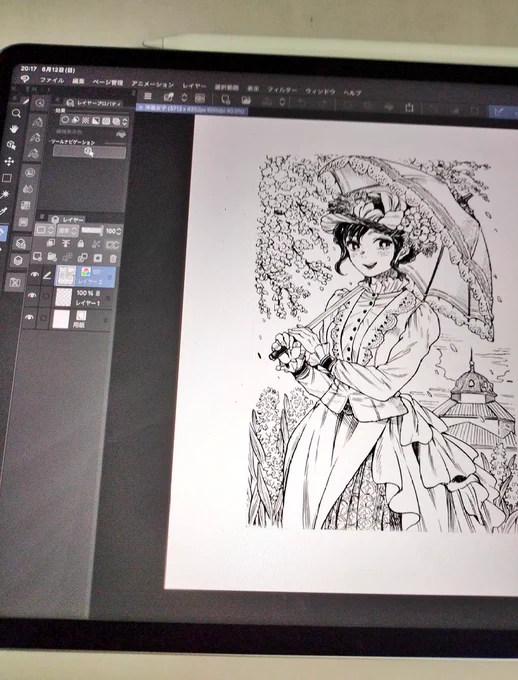Select the Zoom magnifier tool
This screenshot has height=680, width=518.
(x=16, y=114)
